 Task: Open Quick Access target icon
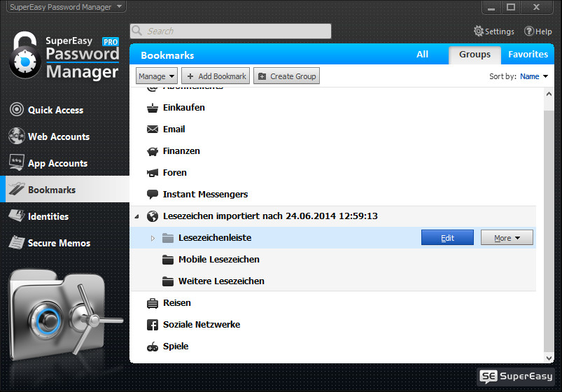click(x=17, y=109)
